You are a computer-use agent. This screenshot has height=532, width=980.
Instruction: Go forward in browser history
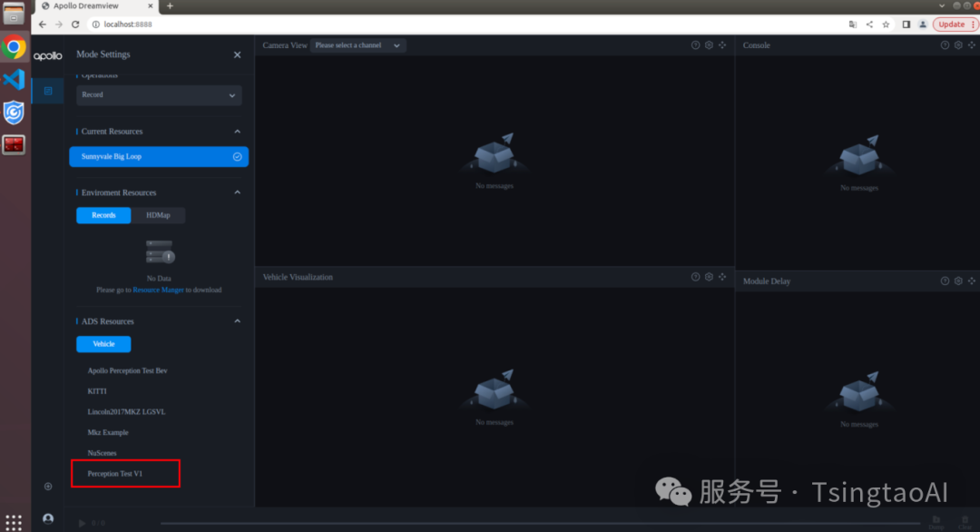pos(59,25)
